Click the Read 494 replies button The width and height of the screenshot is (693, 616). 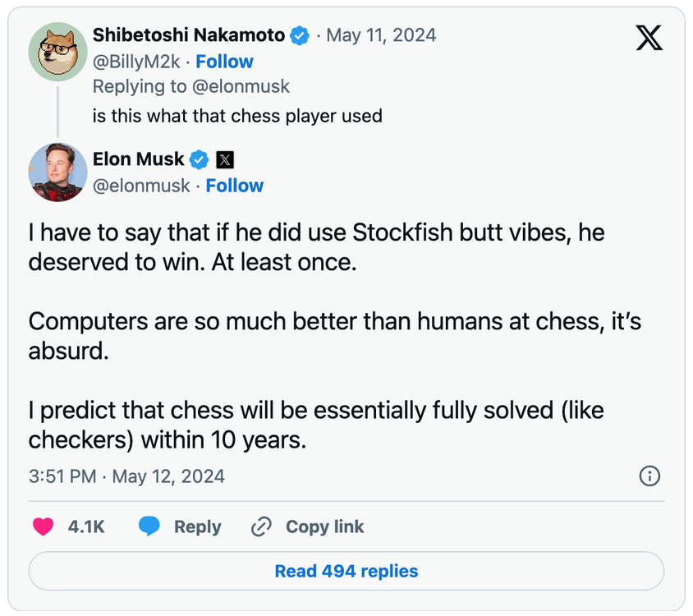coord(346,571)
